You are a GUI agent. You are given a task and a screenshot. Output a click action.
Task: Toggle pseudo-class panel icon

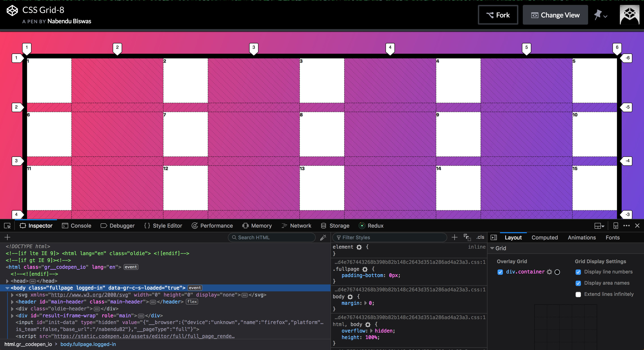pos(467,237)
